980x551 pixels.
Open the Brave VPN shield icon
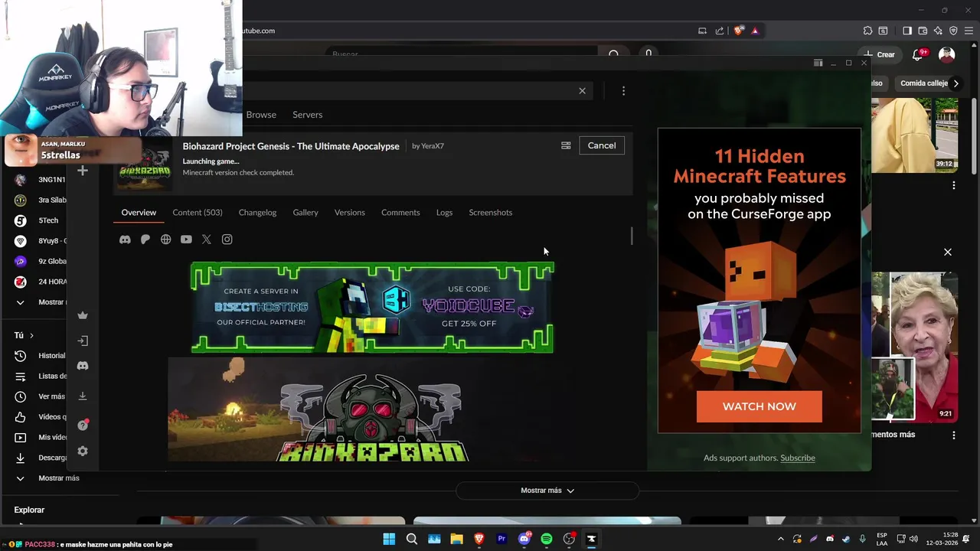(x=953, y=31)
